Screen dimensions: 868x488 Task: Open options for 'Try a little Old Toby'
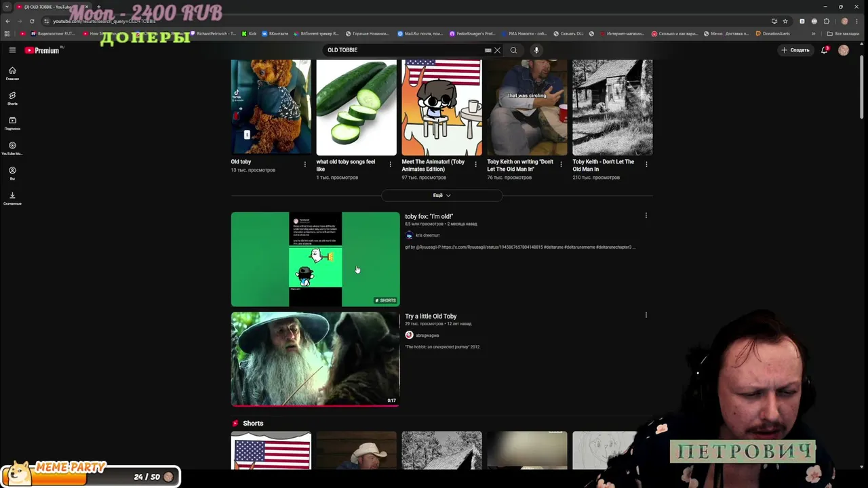(x=646, y=315)
